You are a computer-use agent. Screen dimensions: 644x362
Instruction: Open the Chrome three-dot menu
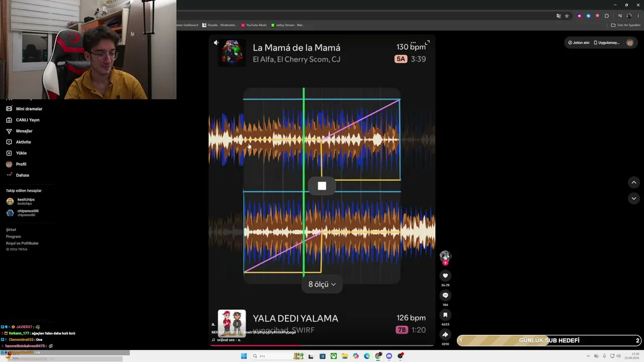click(638, 16)
